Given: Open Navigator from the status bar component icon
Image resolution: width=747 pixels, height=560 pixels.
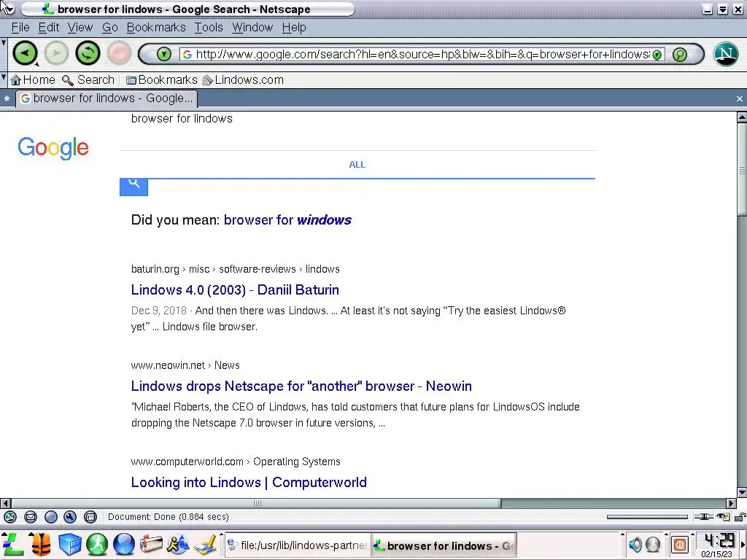Looking at the screenshot, I should point(10,517).
